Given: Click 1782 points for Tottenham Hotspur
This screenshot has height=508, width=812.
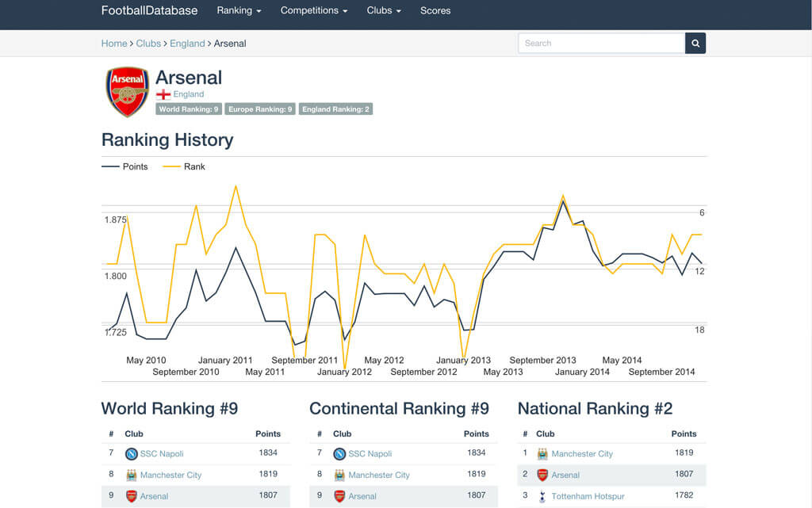Looking at the screenshot, I should (684, 495).
